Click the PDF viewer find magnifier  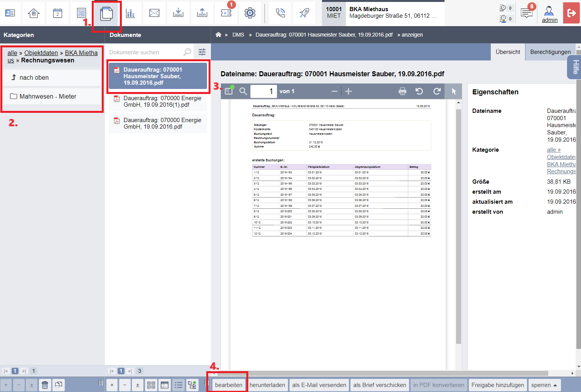point(243,91)
